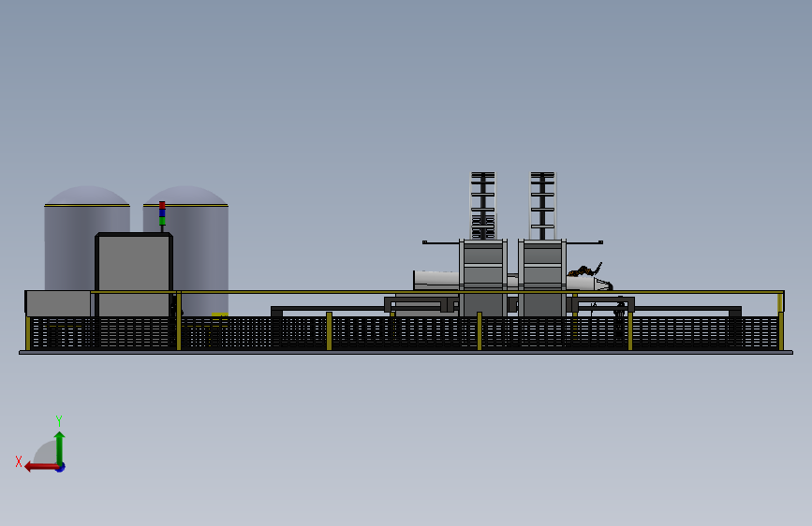This screenshot has width=812, height=526.
Task: Click the blue Z axis dot on the triad
Action: tap(61, 468)
